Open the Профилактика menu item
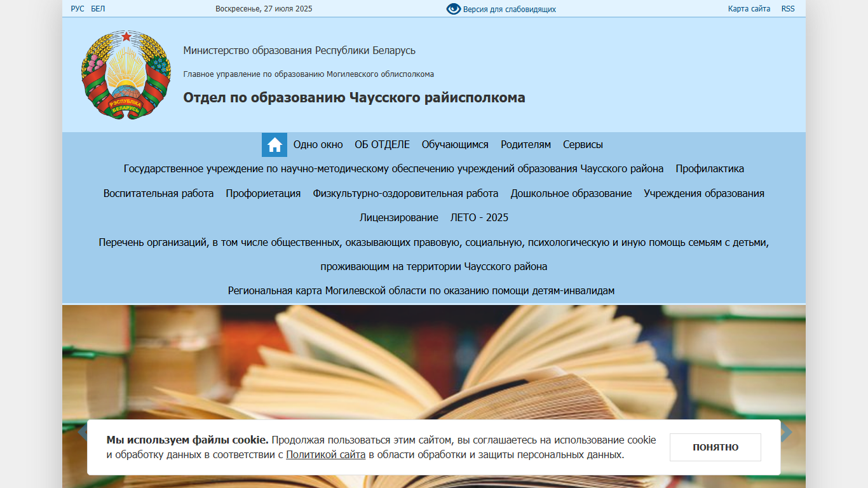868x488 pixels. click(710, 169)
